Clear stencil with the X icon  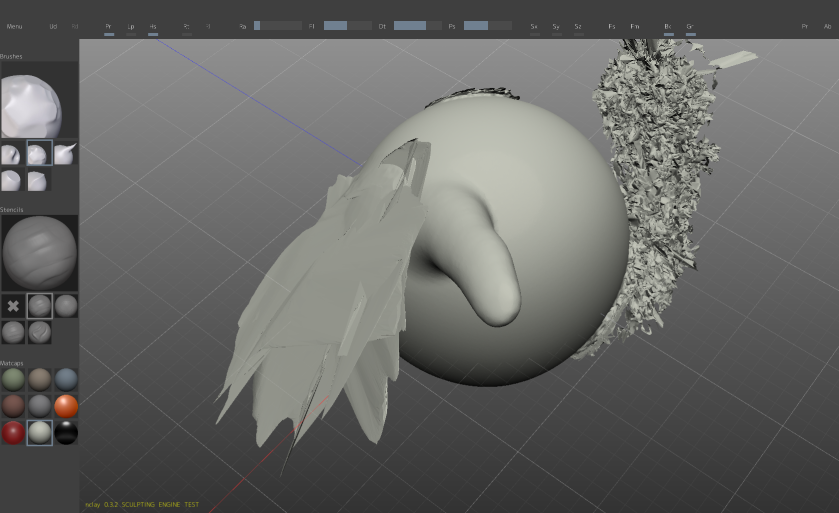click(x=13, y=306)
